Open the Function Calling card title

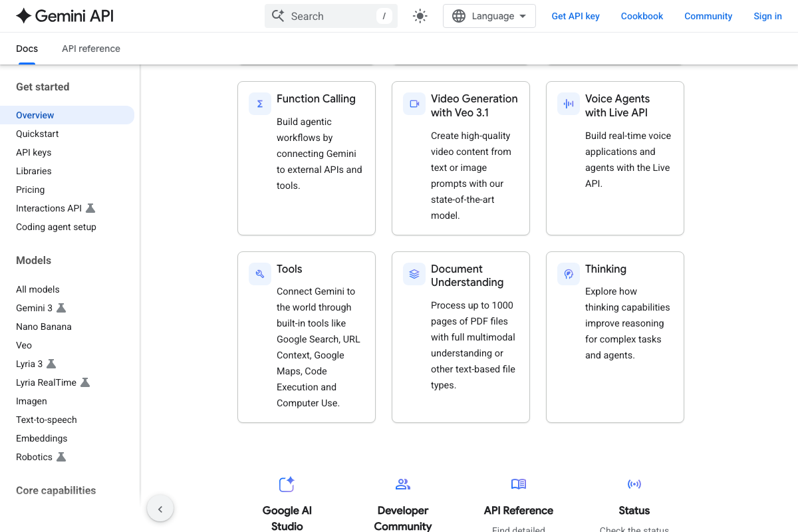pyautogui.click(x=316, y=98)
